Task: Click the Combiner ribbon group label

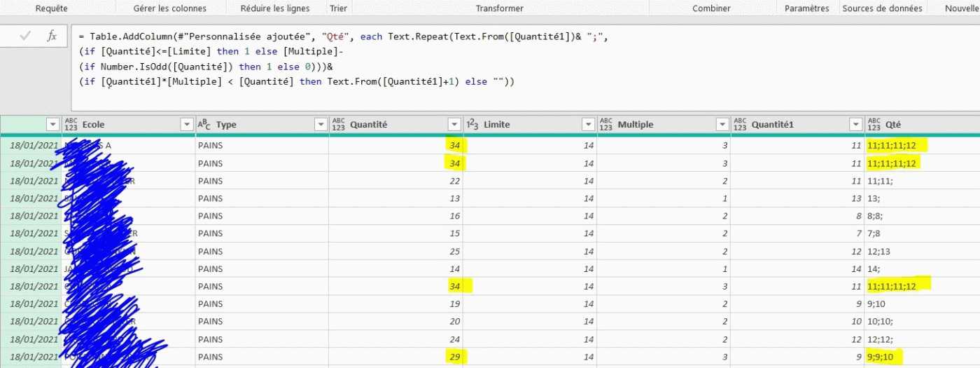Action: pyautogui.click(x=711, y=8)
